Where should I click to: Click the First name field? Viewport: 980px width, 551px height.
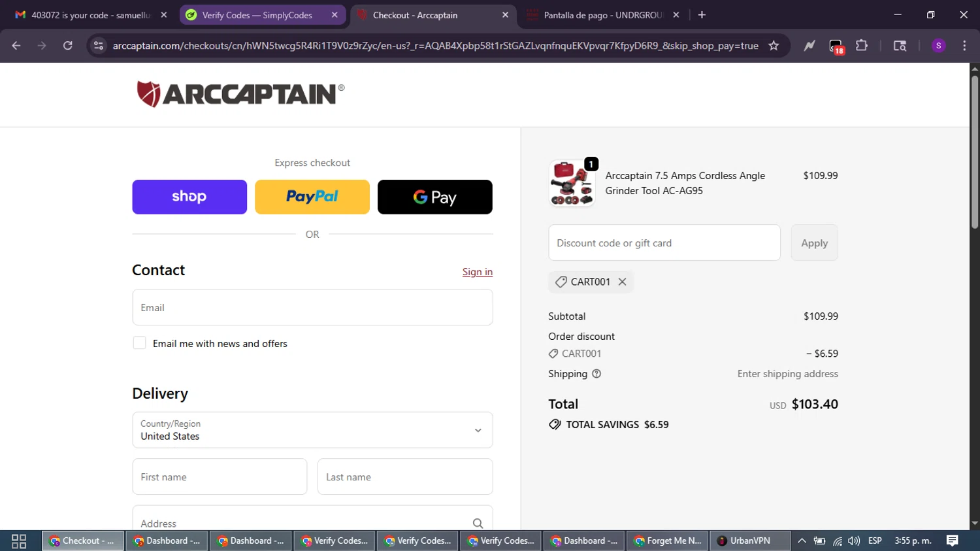click(220, 477)
